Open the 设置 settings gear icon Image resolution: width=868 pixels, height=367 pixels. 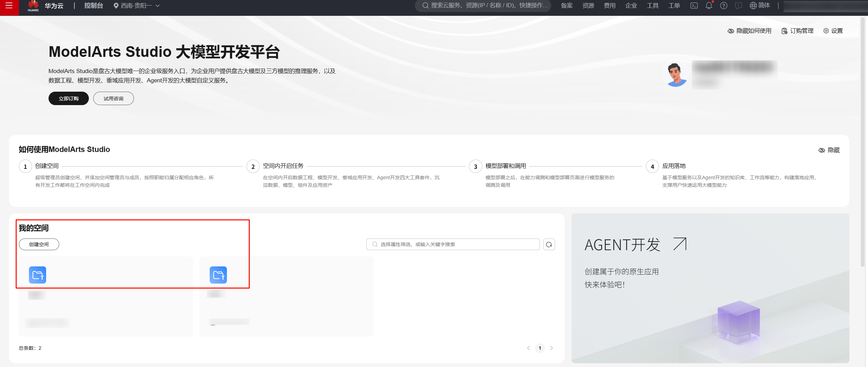point(833,31)
